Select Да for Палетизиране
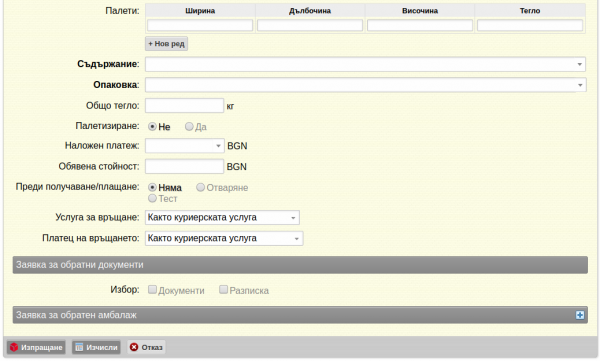This screenshot has width=600, height=361. 189,126
